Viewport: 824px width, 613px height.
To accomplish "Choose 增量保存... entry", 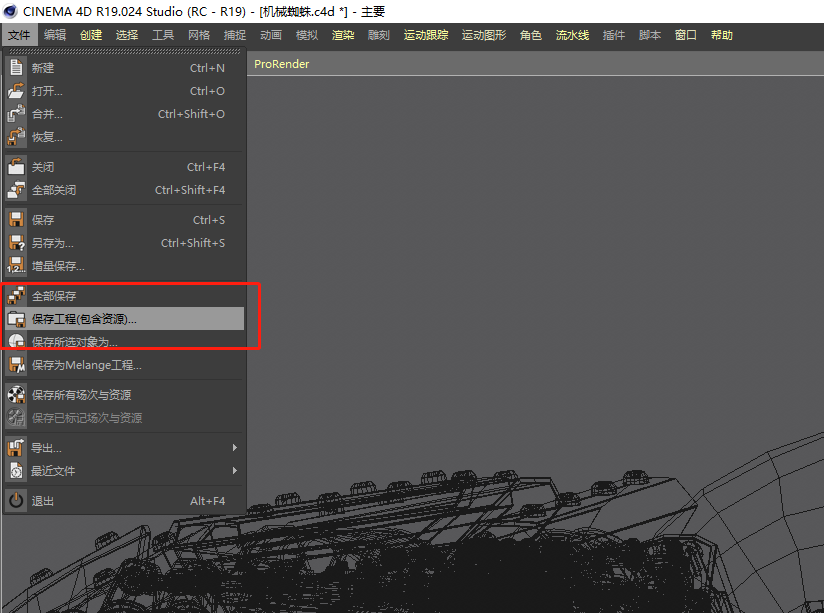I will click(125, 266).
